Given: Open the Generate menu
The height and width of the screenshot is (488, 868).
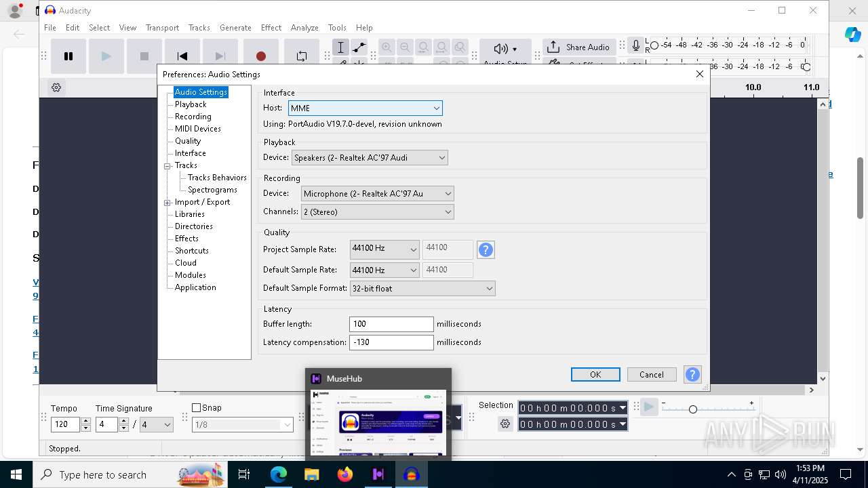Looking at the screenshot, I should 235,28.
